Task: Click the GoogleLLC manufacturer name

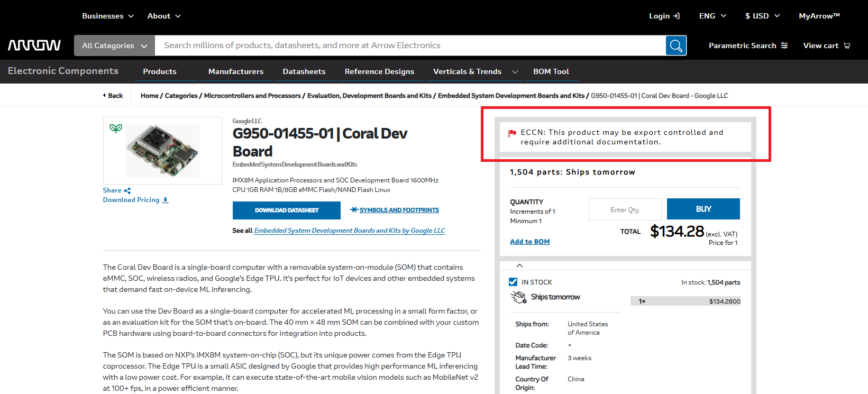Action: [247, 121]
